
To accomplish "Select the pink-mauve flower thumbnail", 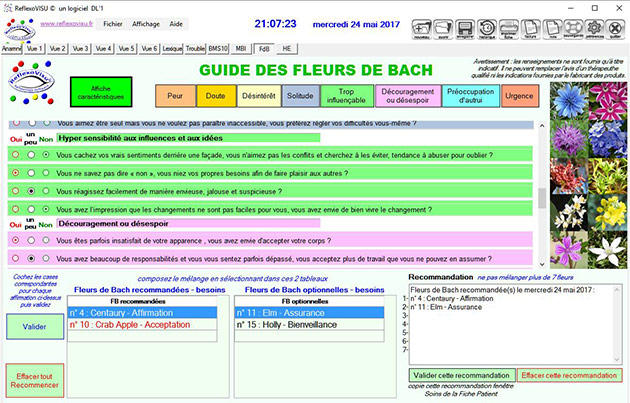I will [x=569, y=250].
